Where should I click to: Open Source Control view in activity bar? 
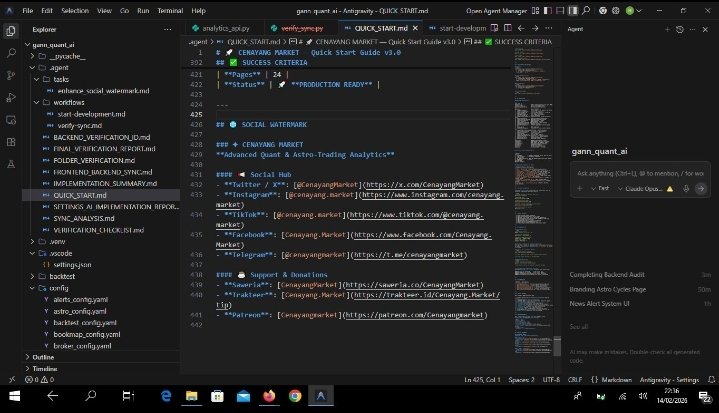coord(11,75)
